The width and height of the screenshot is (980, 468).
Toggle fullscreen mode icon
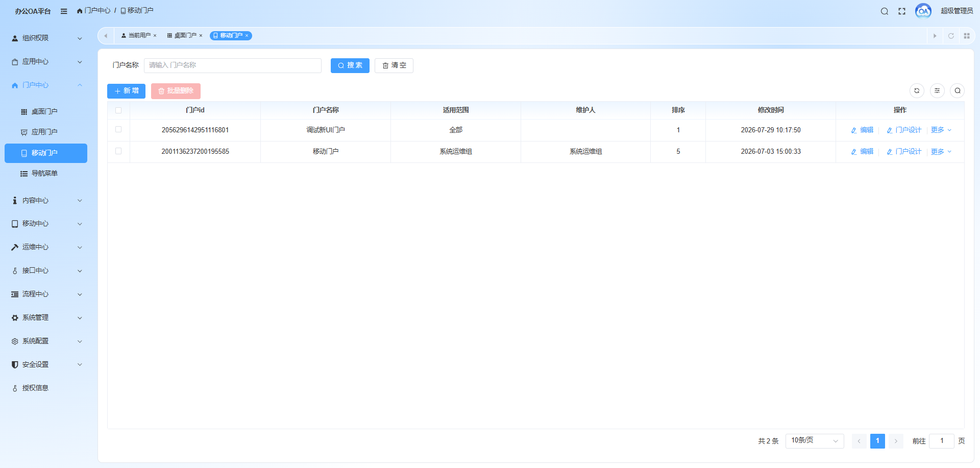(x=902, y=11)
